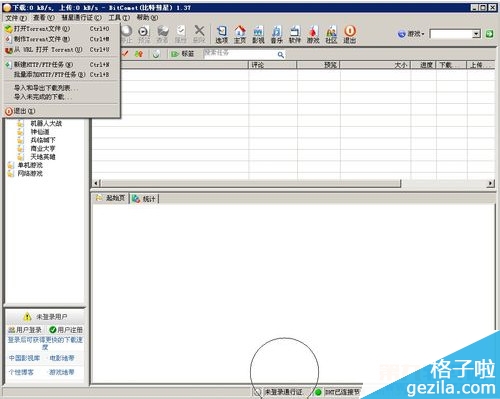This screenshot has height=399, width=500.
Task: Select 天地英雄 in sidebar tree
Action: point(43,157)
